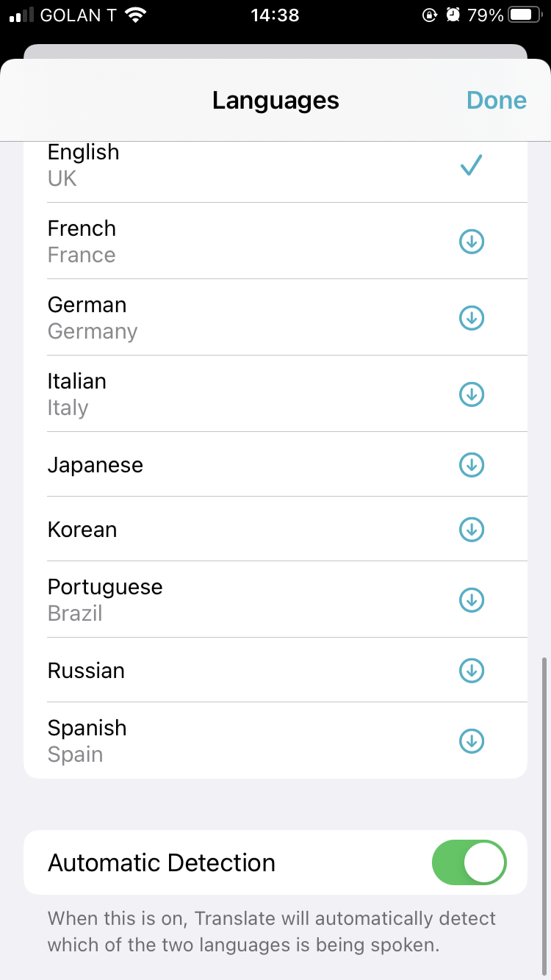Tap the Spanish download icon
The image size is (551, 980).
coord(471,741)
